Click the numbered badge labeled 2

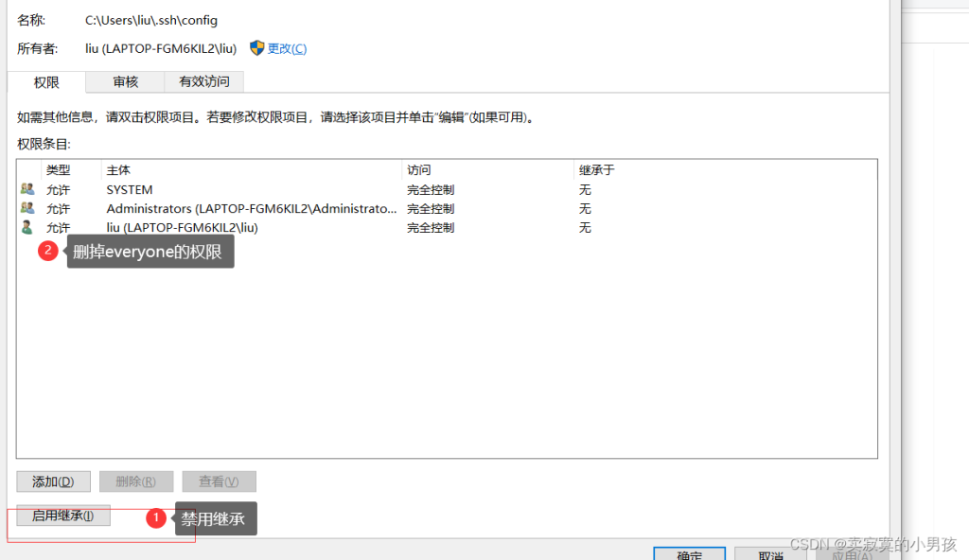(x=47, y=251)
